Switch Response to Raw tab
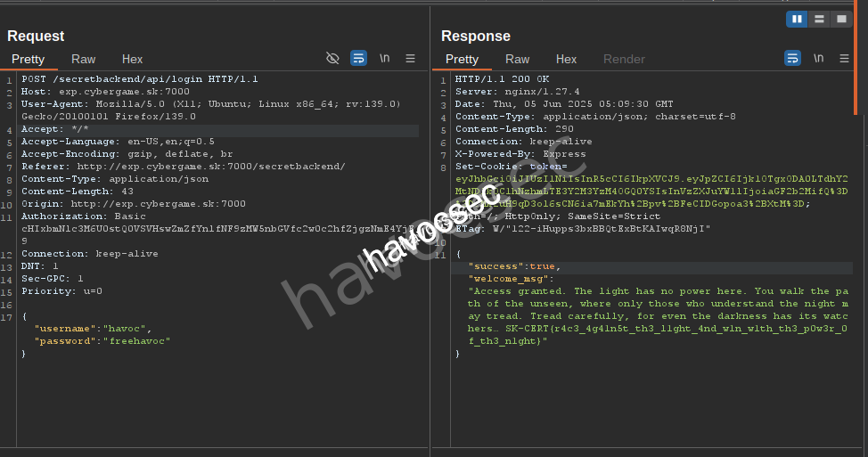The image size is (868, 457). point(518,59)
